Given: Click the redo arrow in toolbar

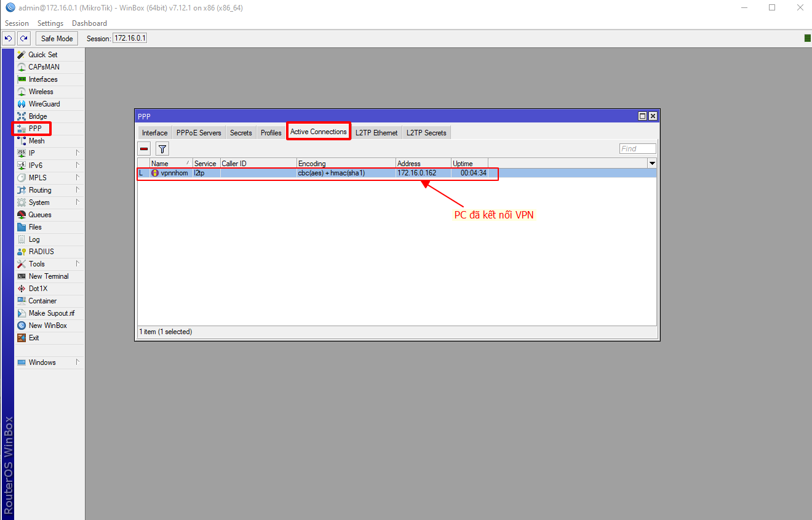Looking at the screenshot, I should click(x=24, y=39).
